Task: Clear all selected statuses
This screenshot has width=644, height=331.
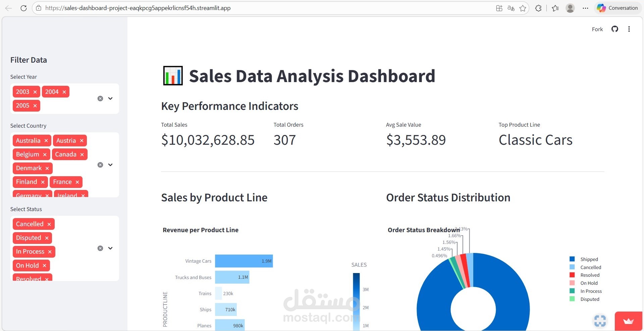Action: [100, 248]
